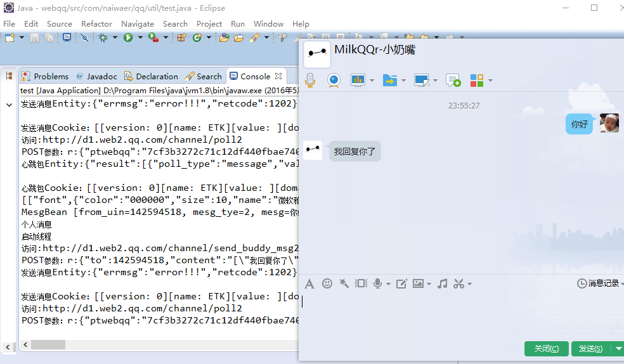624x364 pixels.
Task: Expand the Debug dropdown arrow
Action: [x=115, y=37]
